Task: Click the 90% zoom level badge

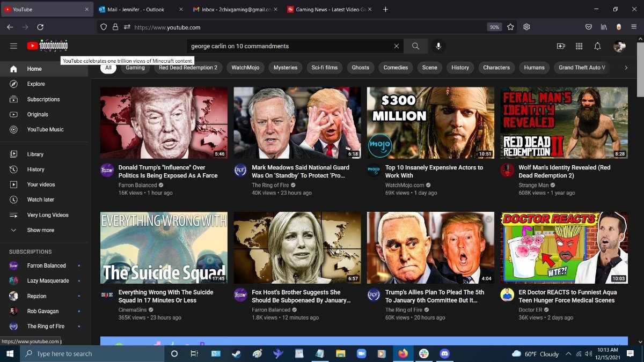Action: 494,27
